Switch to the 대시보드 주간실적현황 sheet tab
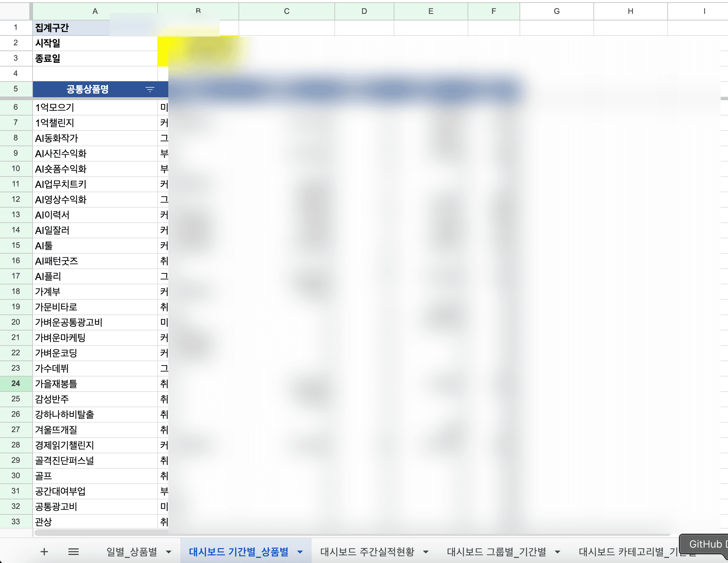The height and width of the screenshot is (563, 728). (x=367, y=552)
